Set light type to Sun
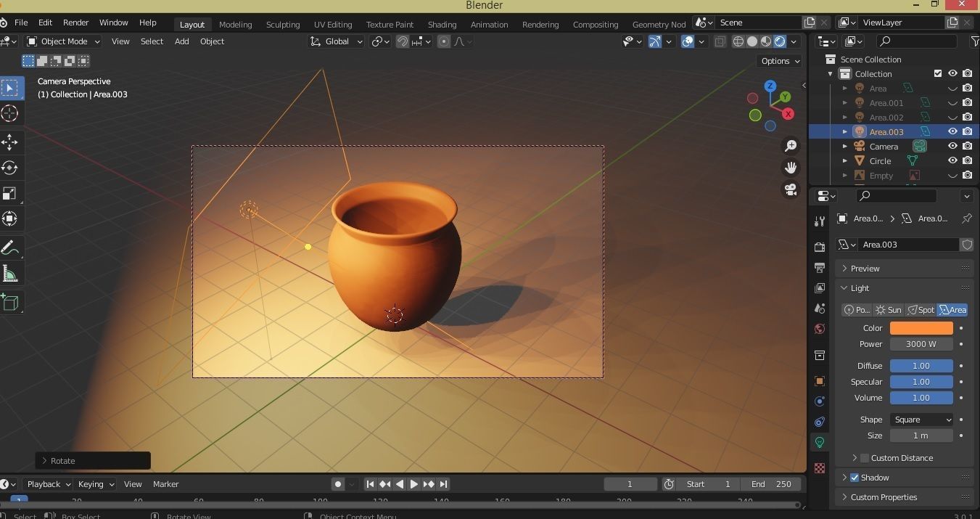Image resolution: width=980 pixels, height=519 pixels. 889,310
